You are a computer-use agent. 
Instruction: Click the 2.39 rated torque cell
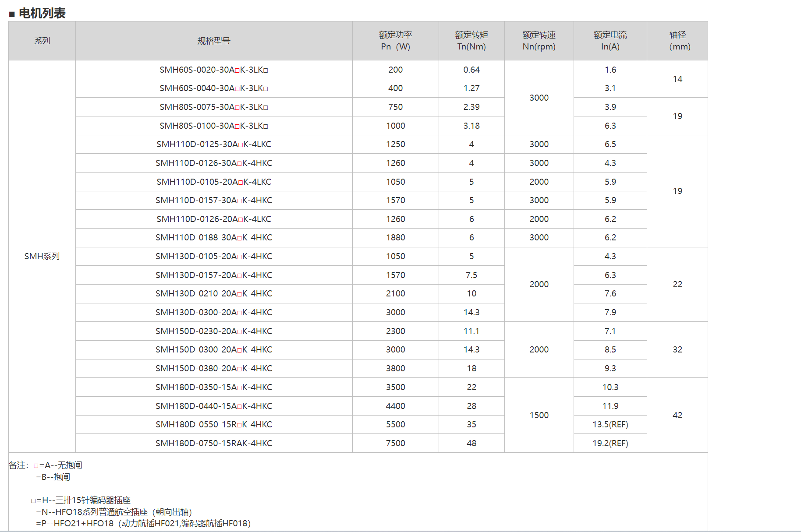471,107
